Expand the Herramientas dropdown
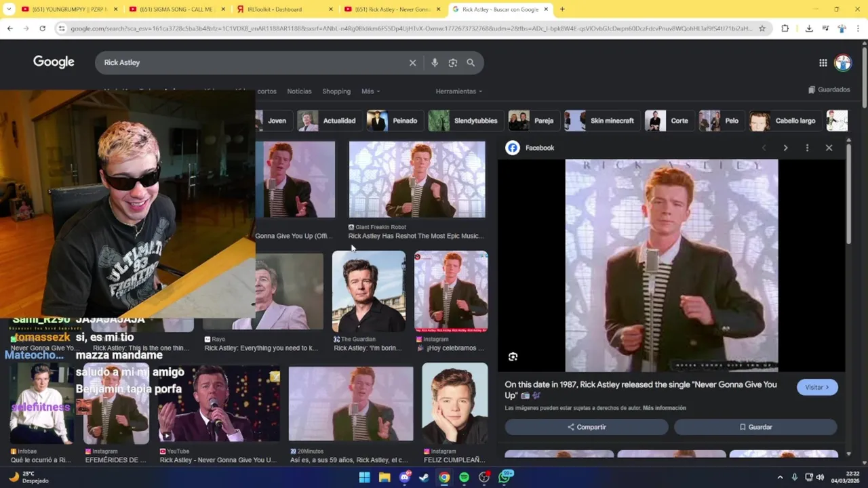Screen dimensions: 868x488 tap(458, 91)
